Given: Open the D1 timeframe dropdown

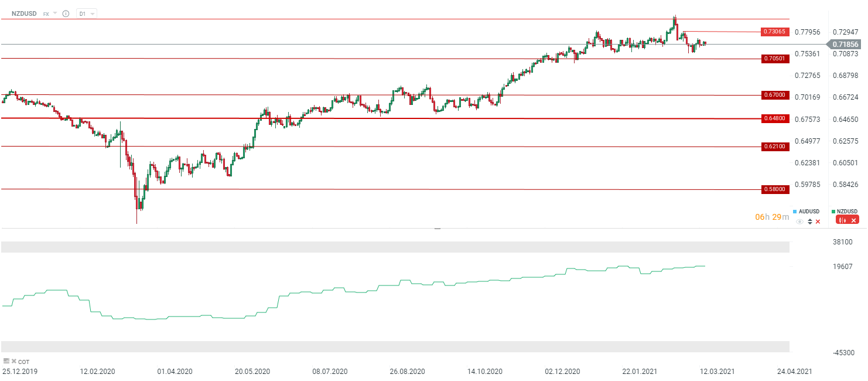Looking at the screenshot, I should click(x=93, y=13).
